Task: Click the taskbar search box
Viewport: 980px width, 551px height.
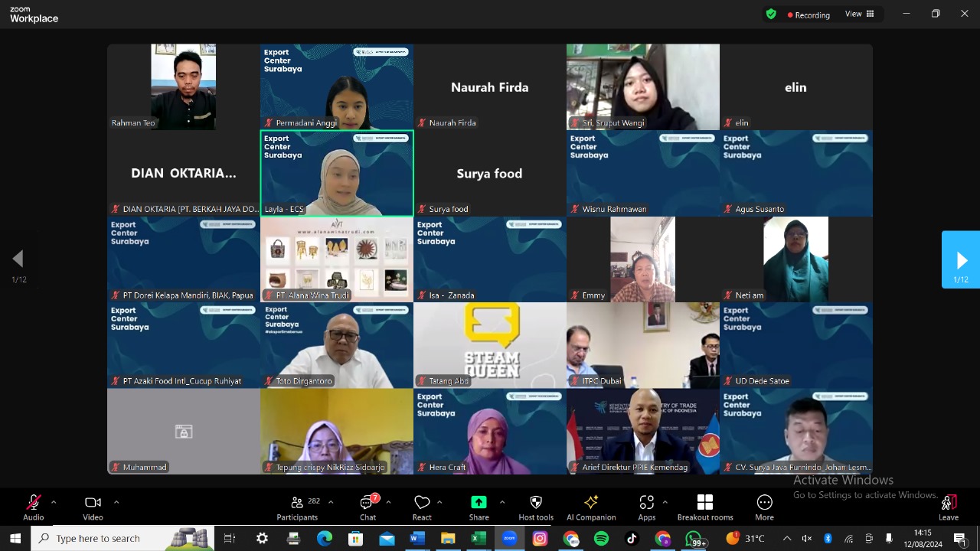Action: [122, 539]
